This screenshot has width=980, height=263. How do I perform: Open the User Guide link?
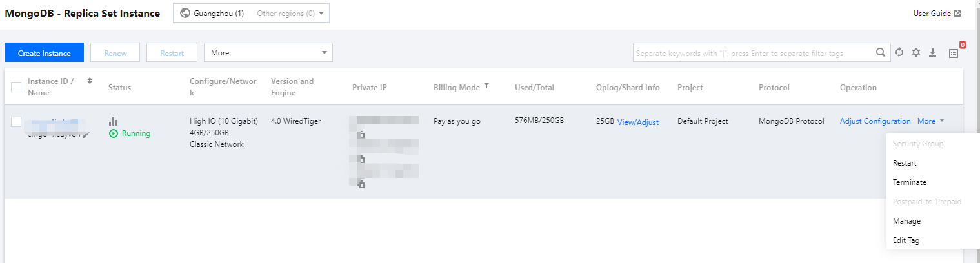[x=932, y=14]
